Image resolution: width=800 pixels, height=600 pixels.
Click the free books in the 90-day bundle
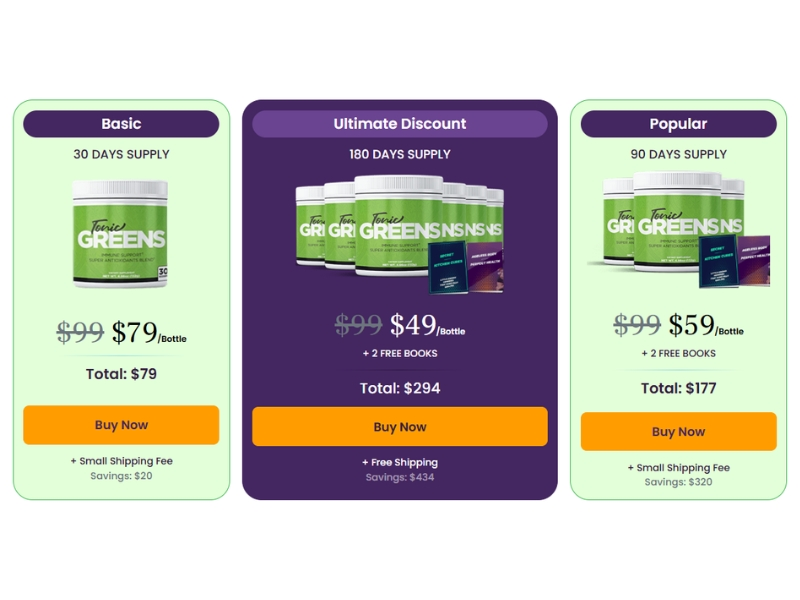[x=734, y=260]
